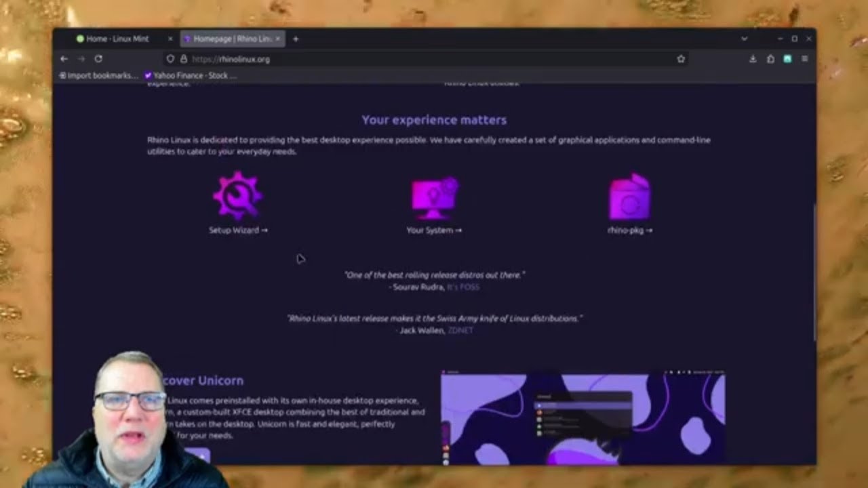
Task: Bookmark this page with the star
Action: pyautogui.click(x=681, y=59)
